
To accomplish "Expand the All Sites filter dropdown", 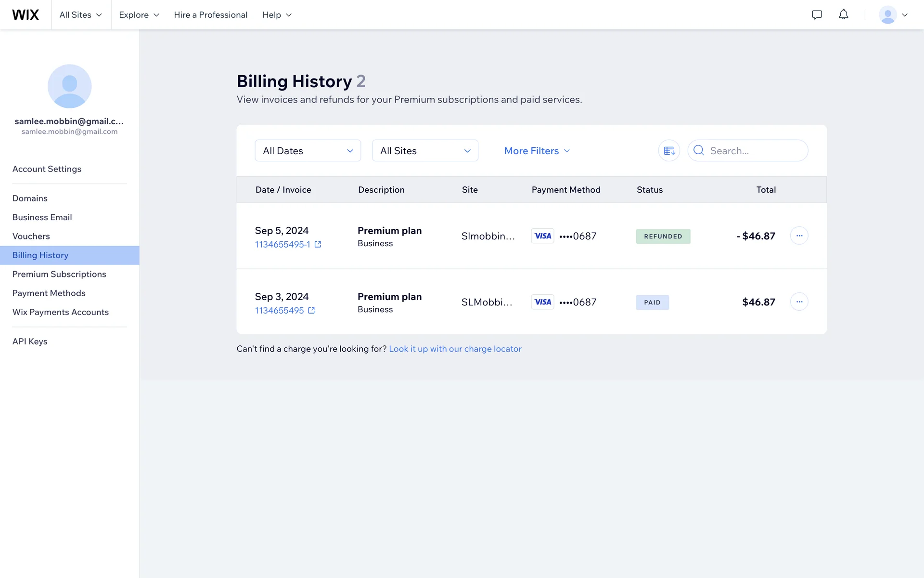I will pyautogui.click(x=425, y=151).
